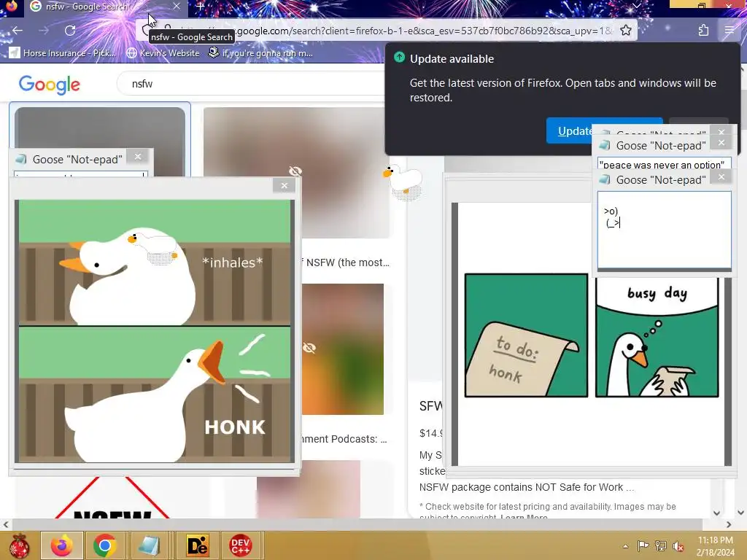The image size is (747, 560).
Task: Close the left Goose "Not-epad" window
Action: [x=138, y=157]
